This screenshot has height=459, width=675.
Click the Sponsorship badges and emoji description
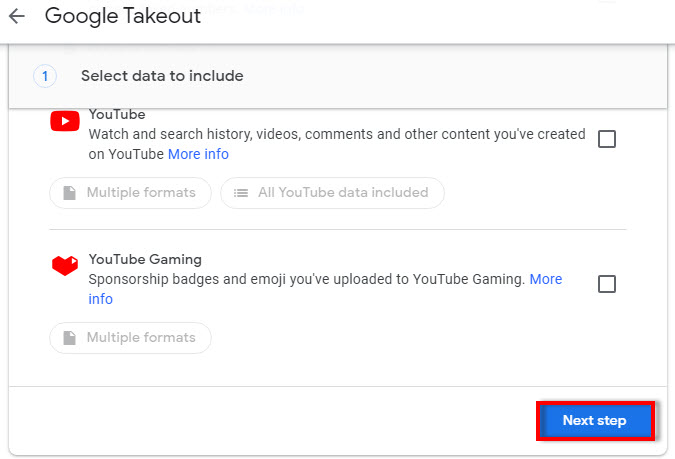coord(307,279)
